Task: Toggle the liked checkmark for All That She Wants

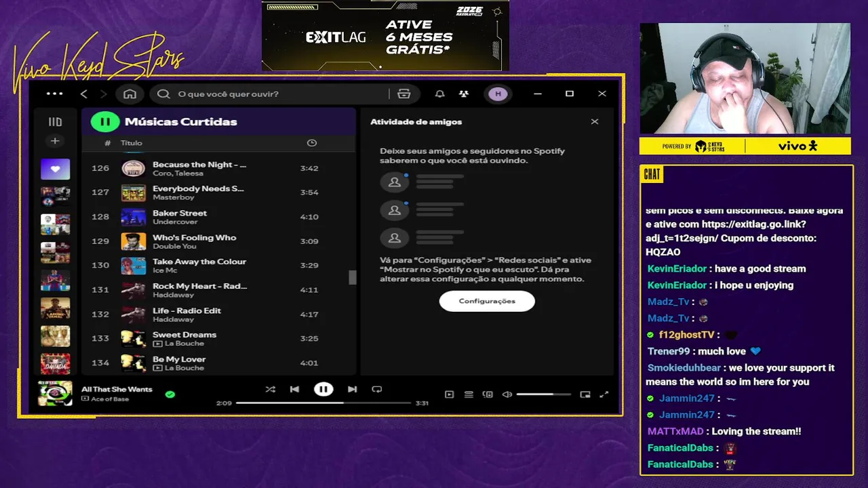Action: [170, 394]
